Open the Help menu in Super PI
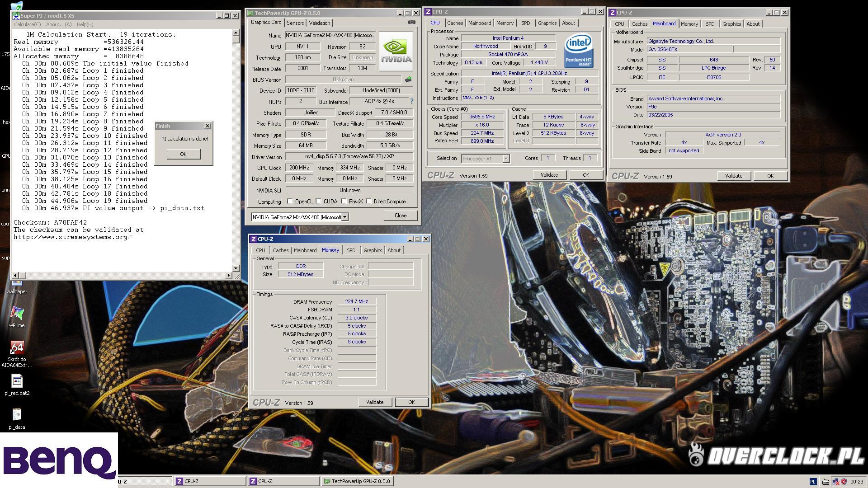The image size is (868, 488). pyautogui.click(x=85, y=24)
